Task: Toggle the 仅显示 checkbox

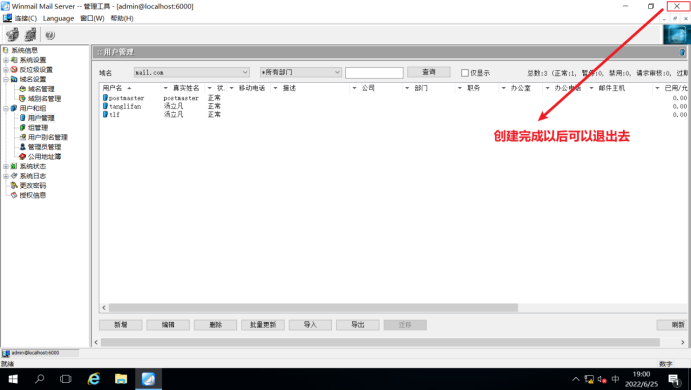Action: tap(465, 73)
